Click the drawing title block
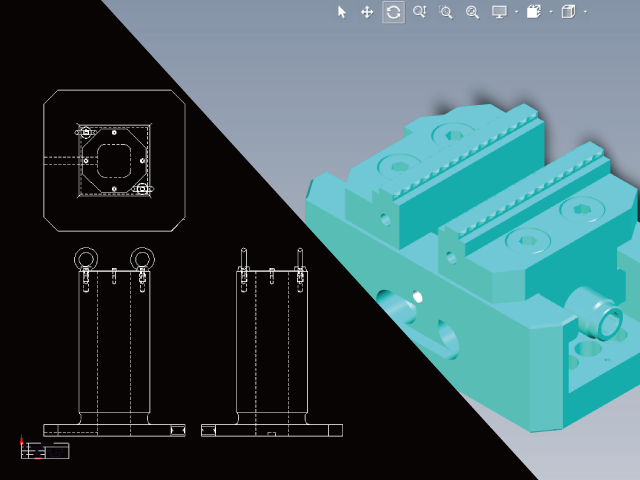640x480 pixels. pos(54,450)
